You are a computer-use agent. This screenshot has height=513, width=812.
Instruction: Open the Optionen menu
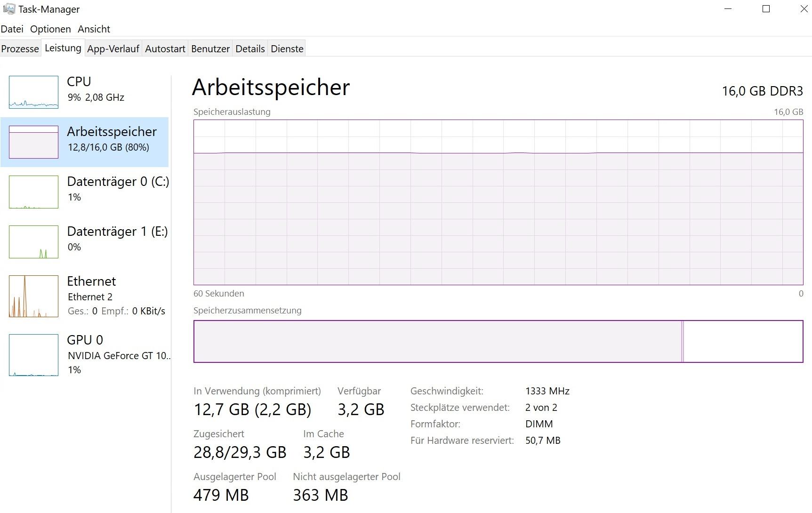click(50, 29)
